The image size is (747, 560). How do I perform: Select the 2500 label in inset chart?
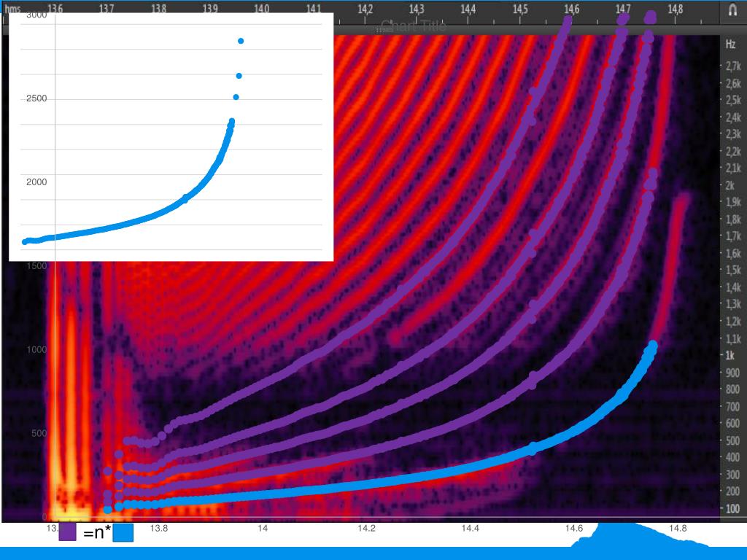[x=36, y=98]
